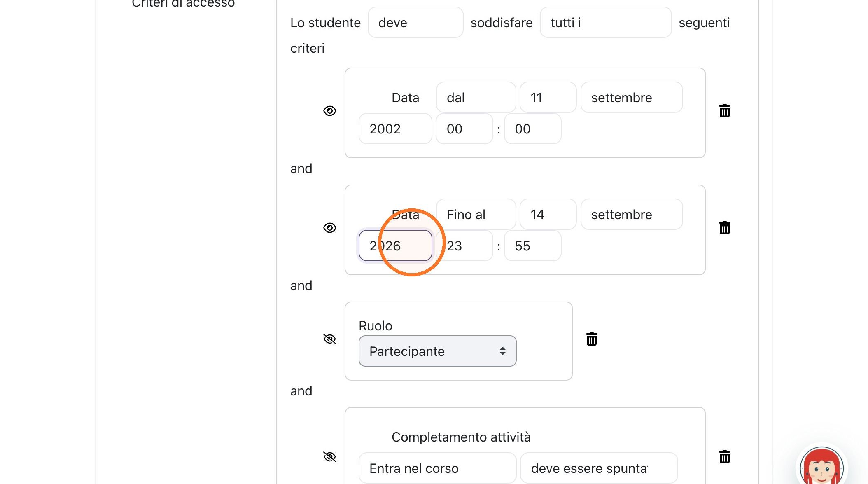Delete the 'dal 11 settembre' date criterion
The image size is (868, 484).
coord(724,111)
